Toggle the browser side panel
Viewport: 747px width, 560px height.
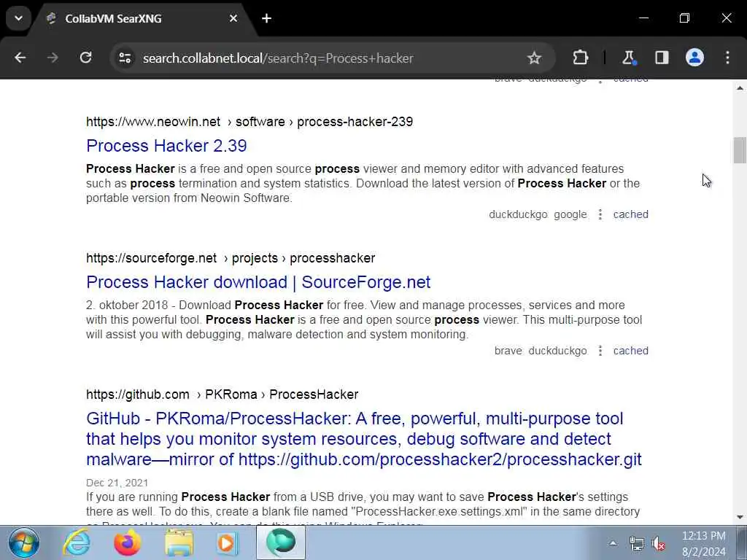662,58
